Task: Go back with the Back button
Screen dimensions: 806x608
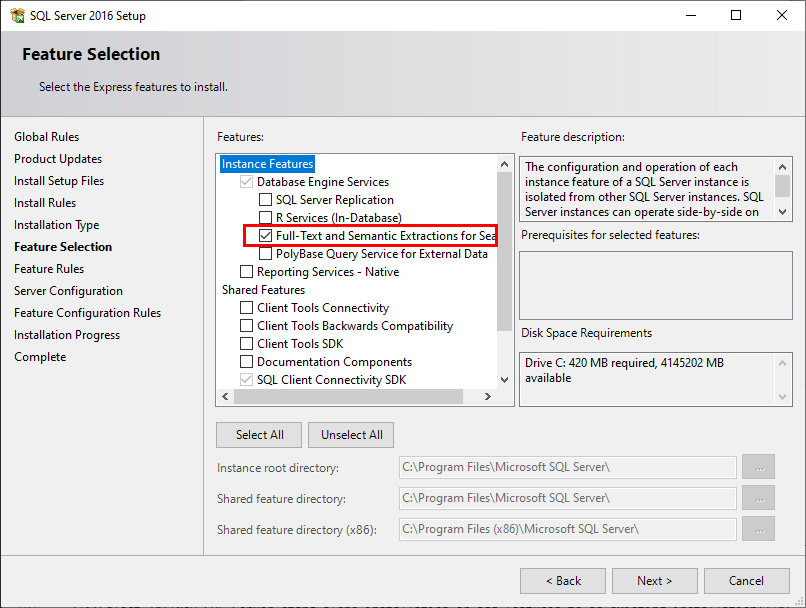Action: point(563,581)
